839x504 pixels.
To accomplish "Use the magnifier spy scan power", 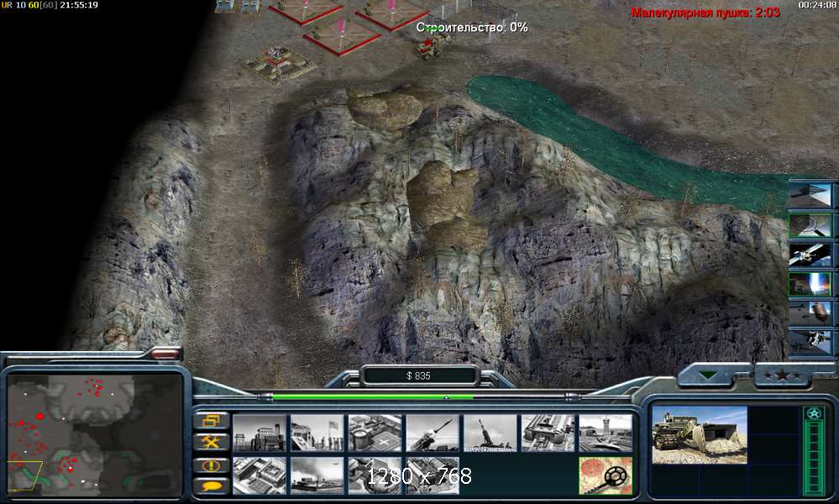I will 810,225.
